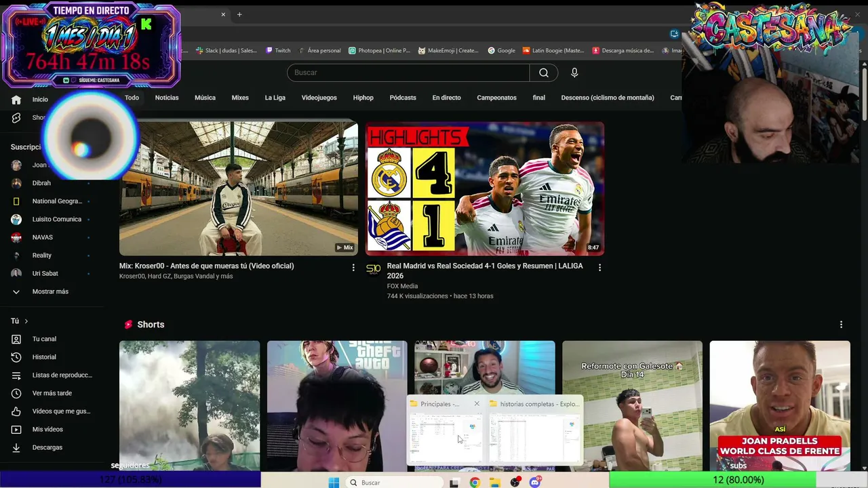Open MakeEmoji bookmark
The width and height of the screenshot is (868, 488).
tap(448, 50)
